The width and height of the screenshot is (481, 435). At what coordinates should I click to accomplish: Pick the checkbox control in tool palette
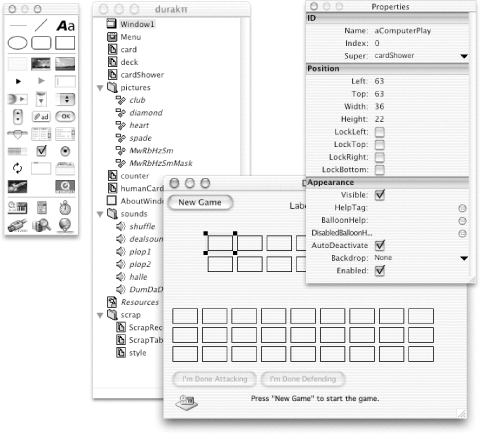[x=41, y=151]
